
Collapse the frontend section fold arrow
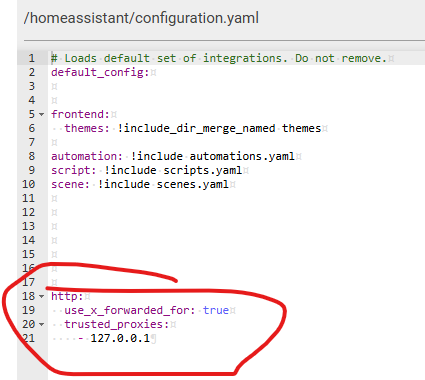[41, 114]
